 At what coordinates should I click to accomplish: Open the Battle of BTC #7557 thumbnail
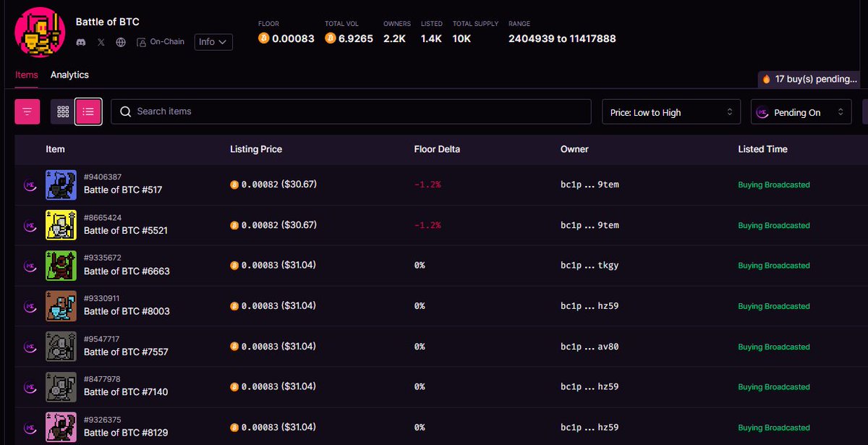[x=61, y=347]
